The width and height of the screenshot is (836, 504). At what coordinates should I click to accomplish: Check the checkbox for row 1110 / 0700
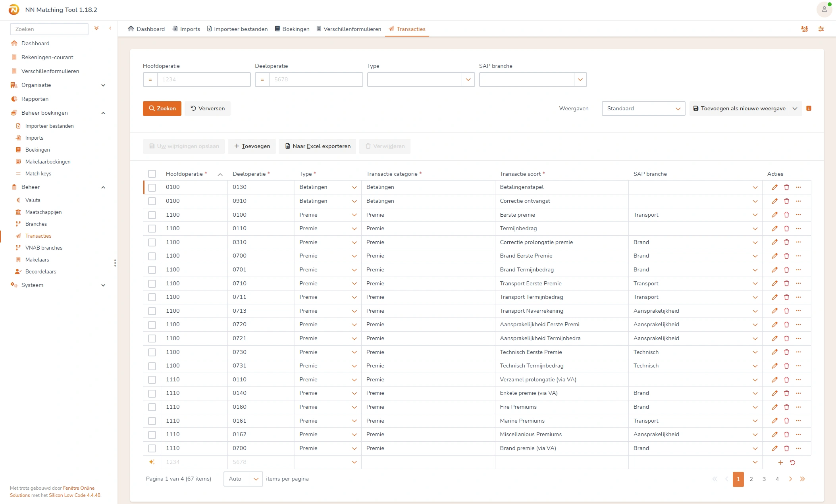[152, 448]
